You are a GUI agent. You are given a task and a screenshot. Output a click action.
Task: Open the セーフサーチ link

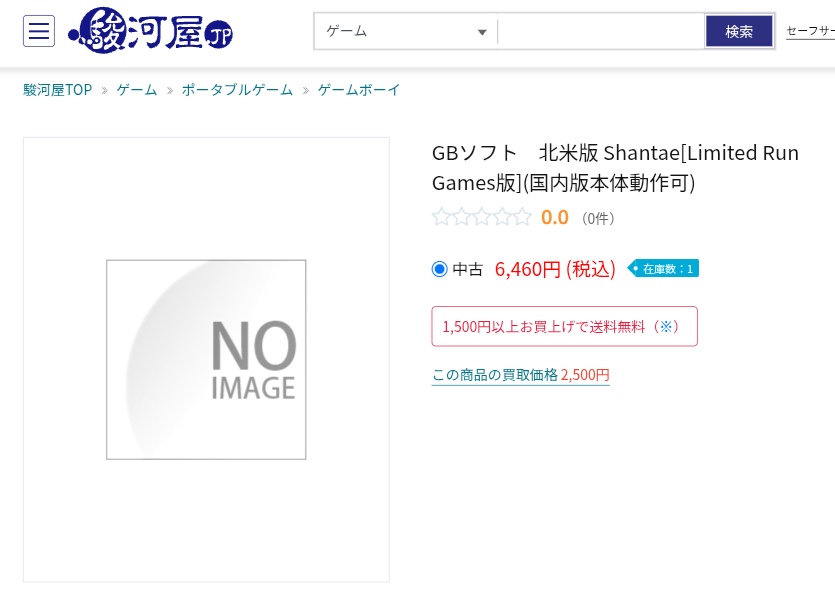[x=811, y=31]
